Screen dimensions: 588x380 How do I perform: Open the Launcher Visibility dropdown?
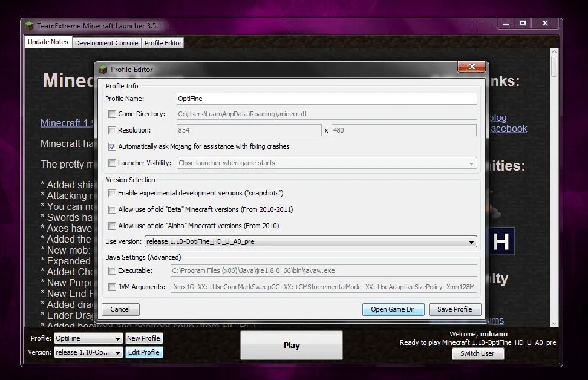click(x=327, y=163)
